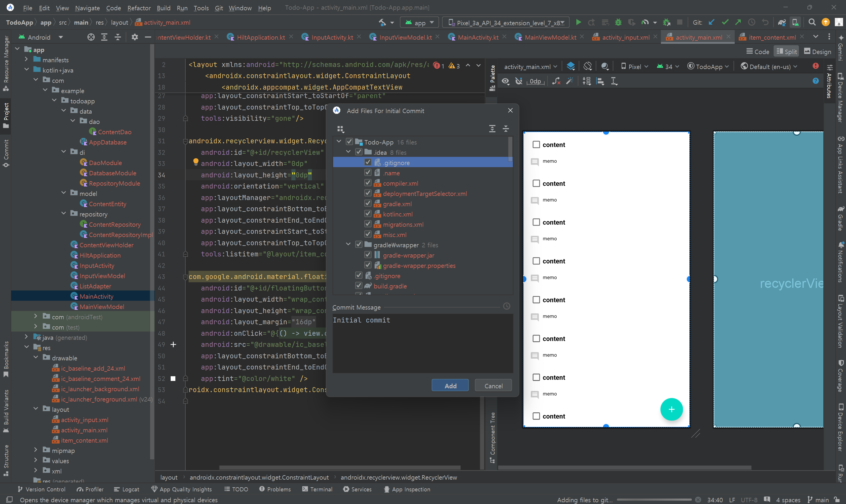Viewport: 846px width, 504px height.
Task: Uncheck the compiler.xml file checkbox
Action: 368,183
